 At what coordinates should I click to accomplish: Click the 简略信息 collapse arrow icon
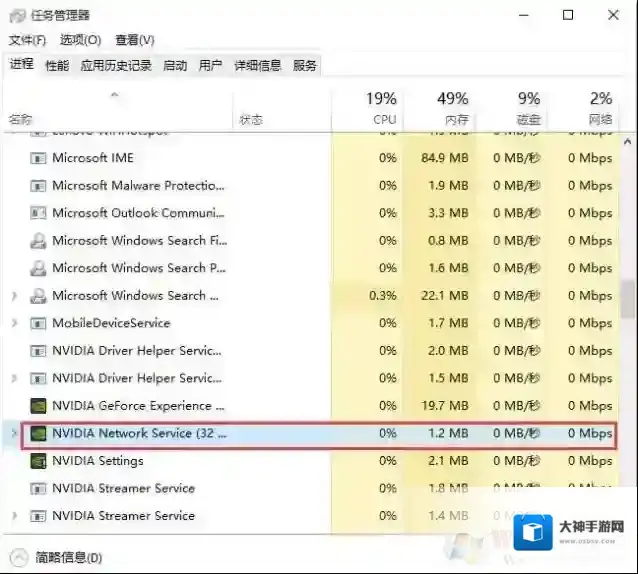pos(18,558)
